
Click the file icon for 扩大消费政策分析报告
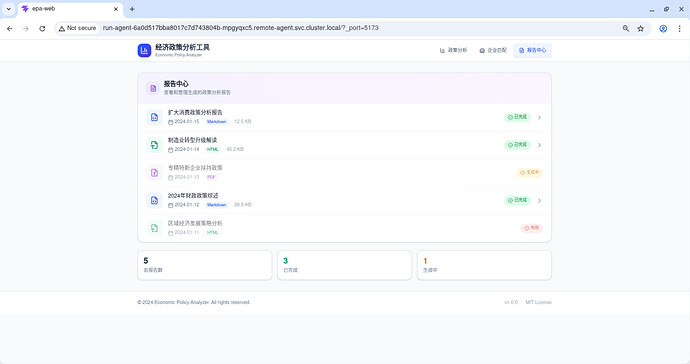click(154, 117)
